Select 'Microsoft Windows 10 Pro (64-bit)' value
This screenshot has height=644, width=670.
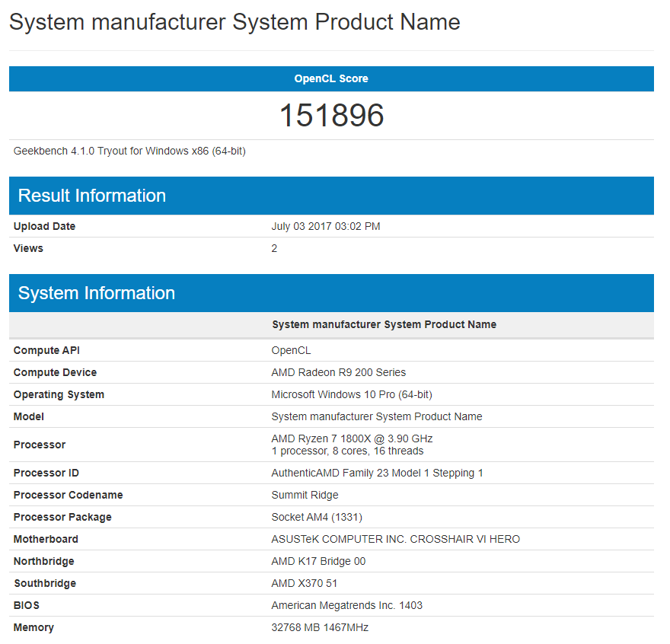point(352,394)
